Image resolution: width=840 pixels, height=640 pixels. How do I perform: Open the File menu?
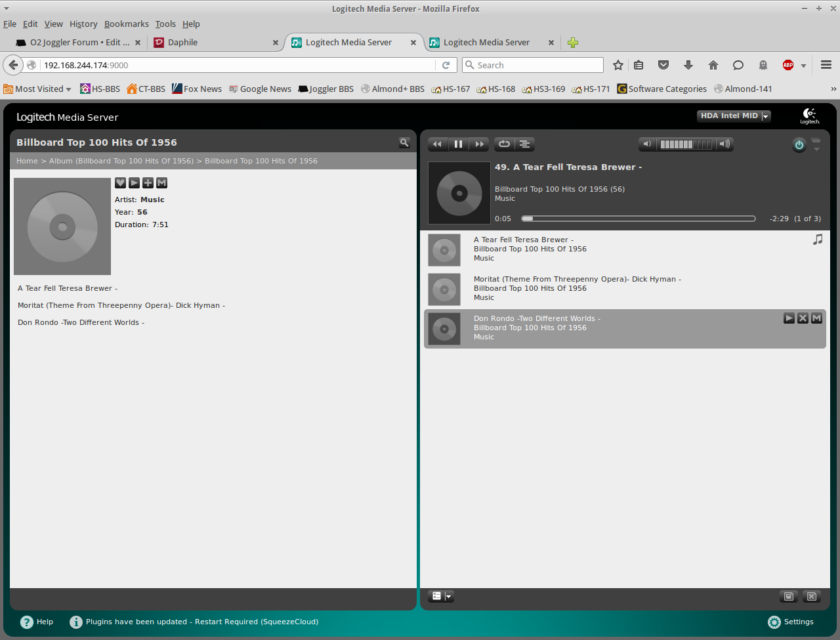click(10, 24)
